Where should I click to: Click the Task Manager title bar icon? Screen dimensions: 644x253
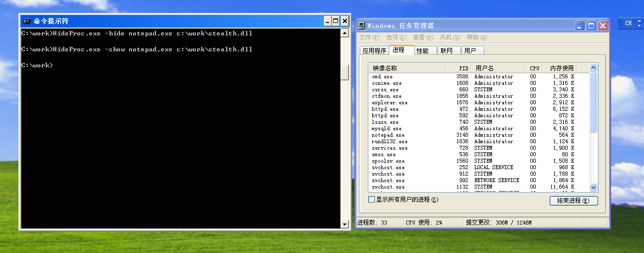coord(361,25)
